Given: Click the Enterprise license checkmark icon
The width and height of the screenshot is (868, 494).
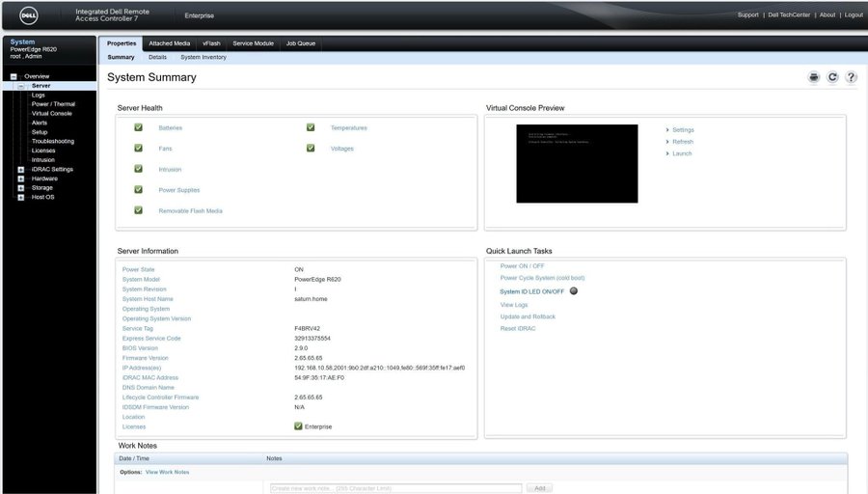Looking at the screenshot, I should coord(298,425).
